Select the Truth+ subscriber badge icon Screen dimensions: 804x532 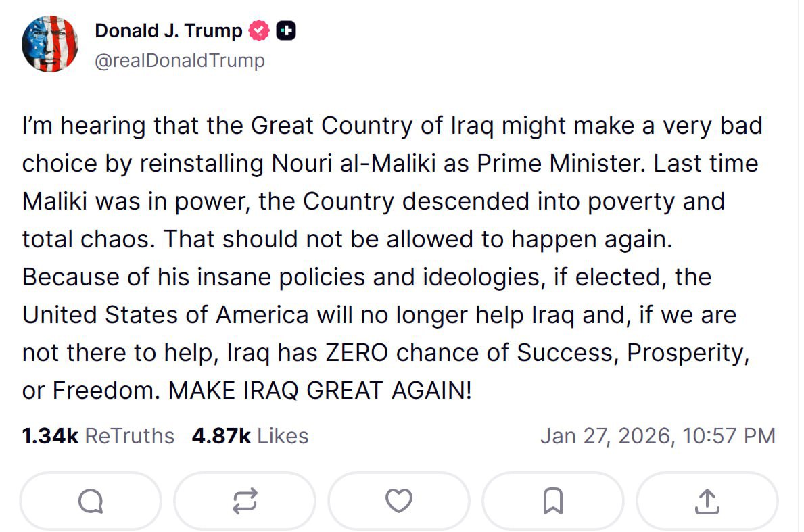pyautogui.click(x=287, y=30)
